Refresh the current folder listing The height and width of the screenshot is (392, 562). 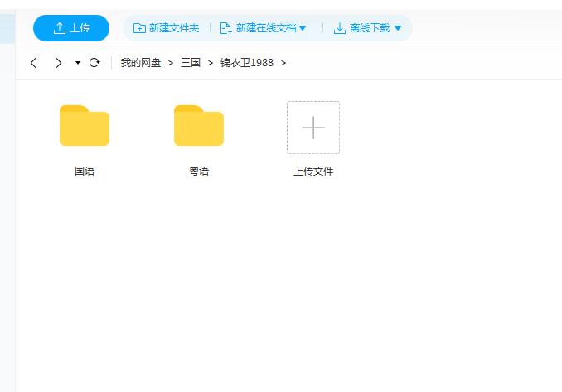pyautogui.click(x=94, y=63)
